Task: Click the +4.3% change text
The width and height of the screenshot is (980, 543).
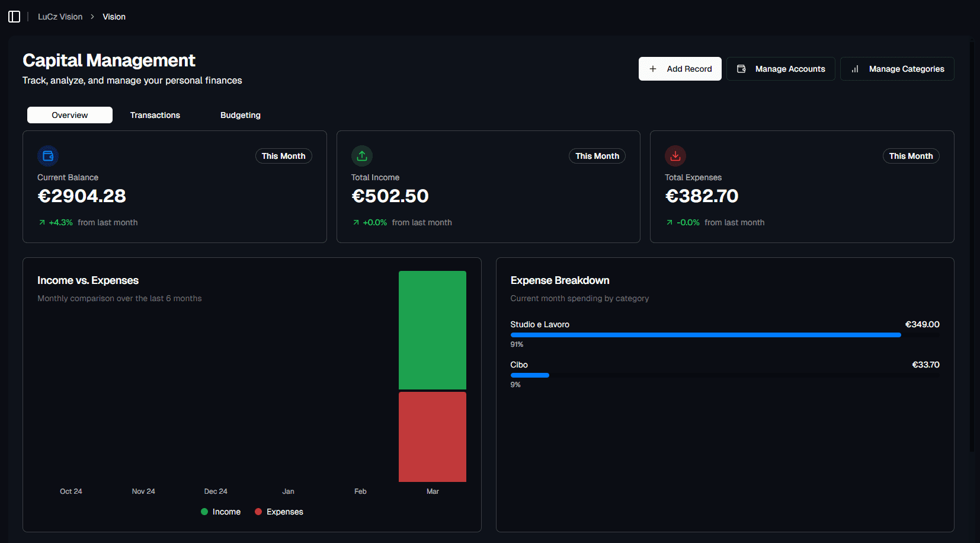Action: [x=60, y=222]
